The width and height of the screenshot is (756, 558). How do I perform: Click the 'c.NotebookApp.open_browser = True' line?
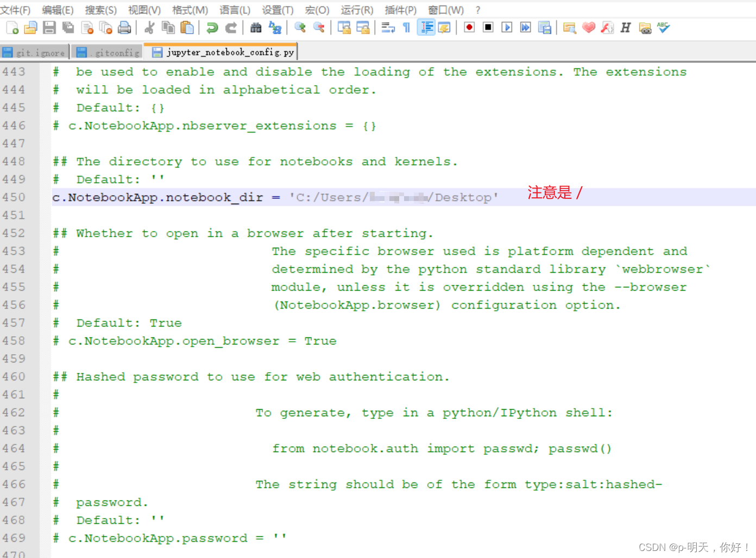194,341
